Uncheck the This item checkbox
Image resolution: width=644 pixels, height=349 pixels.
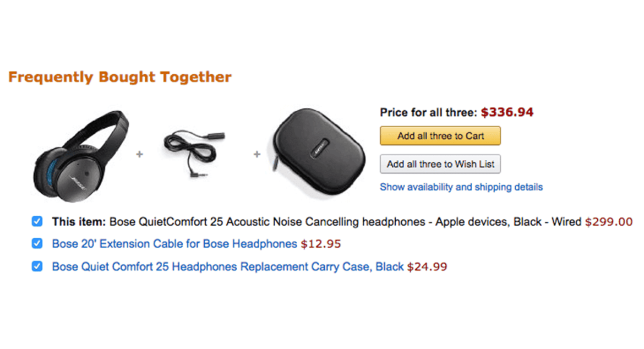point(36,221)
